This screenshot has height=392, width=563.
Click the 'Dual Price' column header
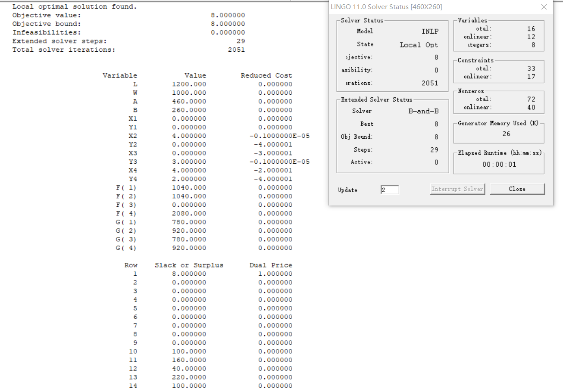tap(271, 265)
